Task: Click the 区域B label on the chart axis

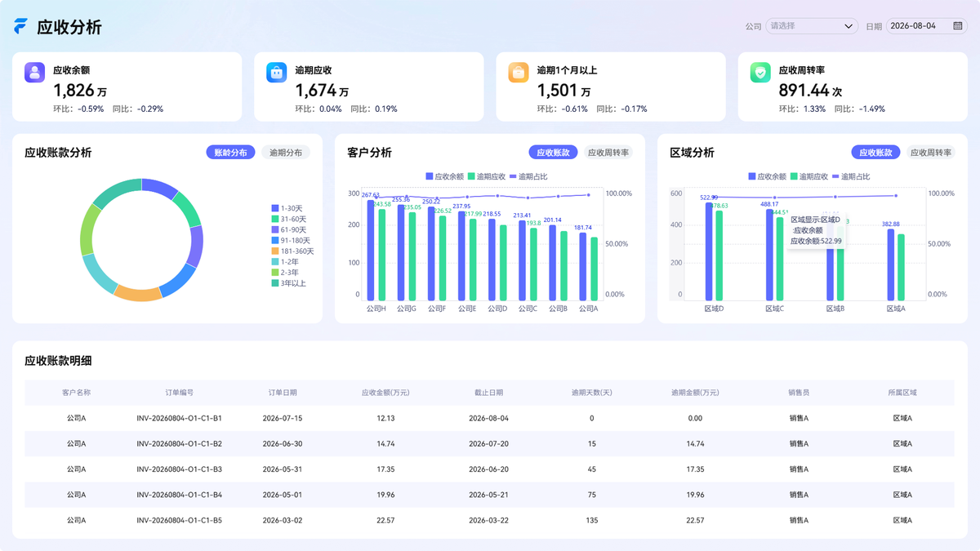Action: tap(835, 309)
